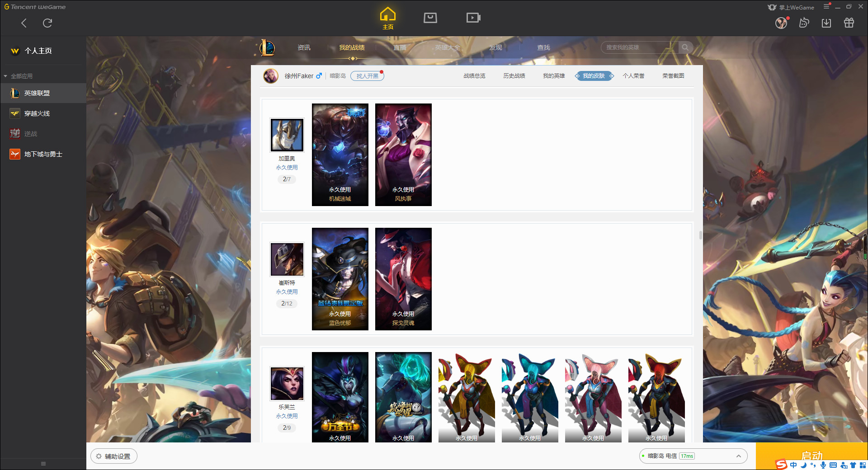Expand the 暗影岛 电信 server dropdown
The image size is (868, 470).
point(693,456)
